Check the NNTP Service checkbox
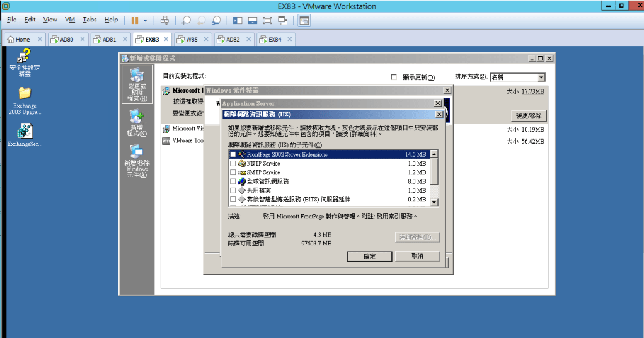The height and width of the screenshot is (338, 644). [233, 164]
